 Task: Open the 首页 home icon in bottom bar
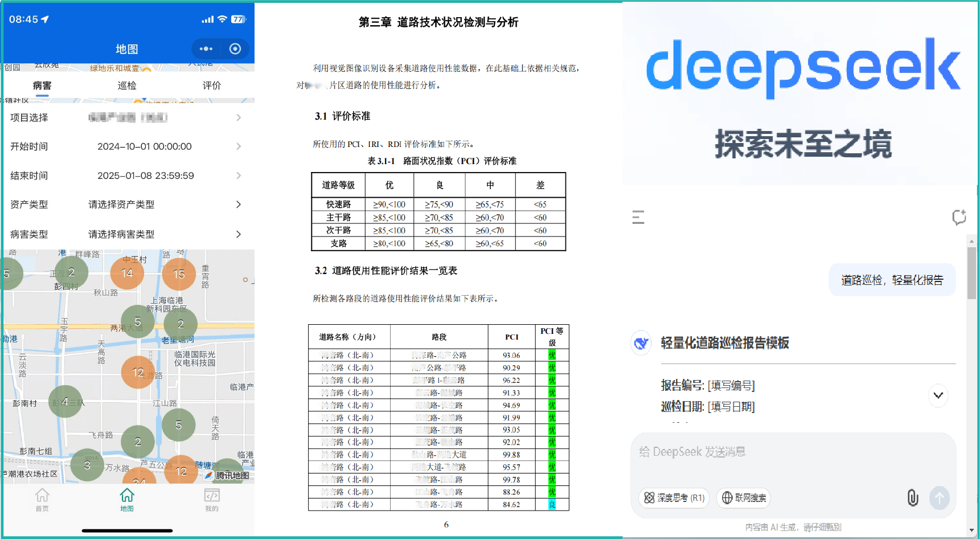42,500
